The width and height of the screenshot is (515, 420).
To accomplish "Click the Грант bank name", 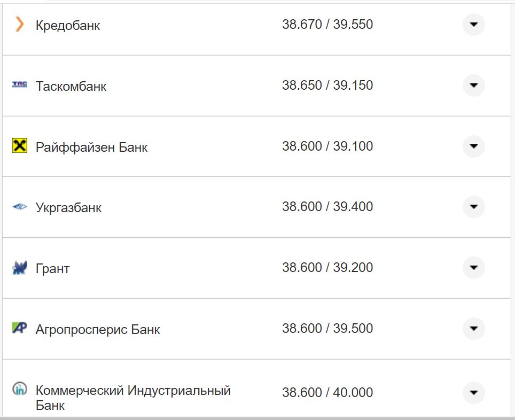I will pyautogui.click(x=50, y=268).
